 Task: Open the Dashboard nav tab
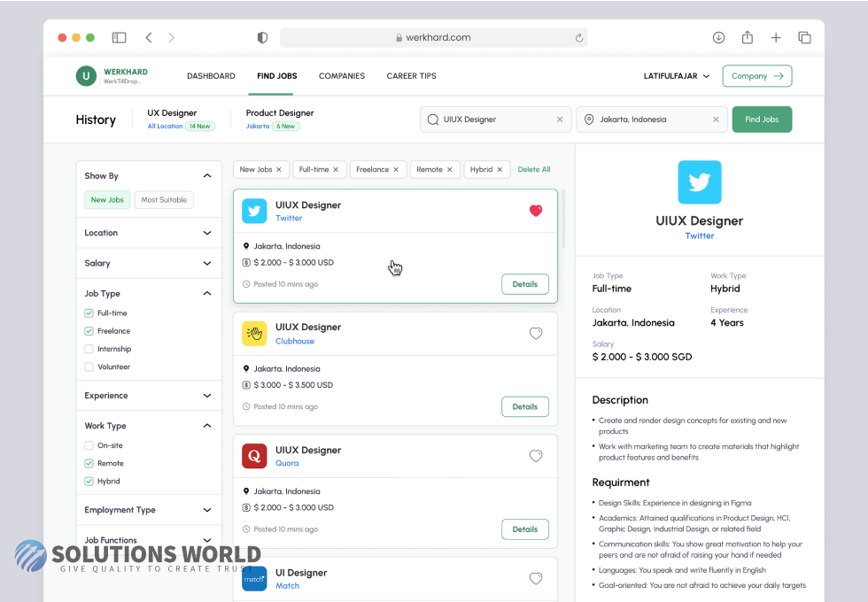tap(211, 76)
